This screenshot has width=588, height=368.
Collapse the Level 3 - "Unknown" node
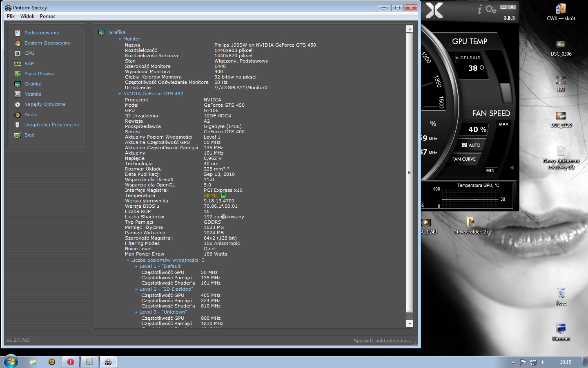click(136, 312)
